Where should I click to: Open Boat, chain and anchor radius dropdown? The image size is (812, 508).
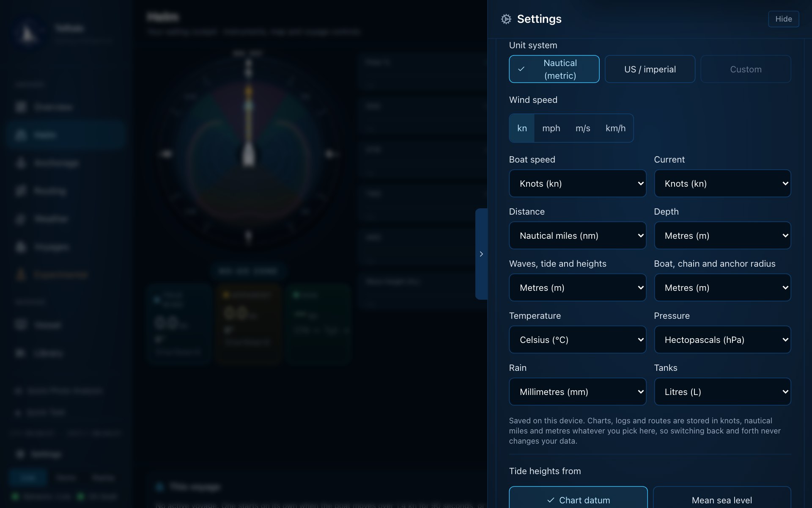tap(722, 287)
